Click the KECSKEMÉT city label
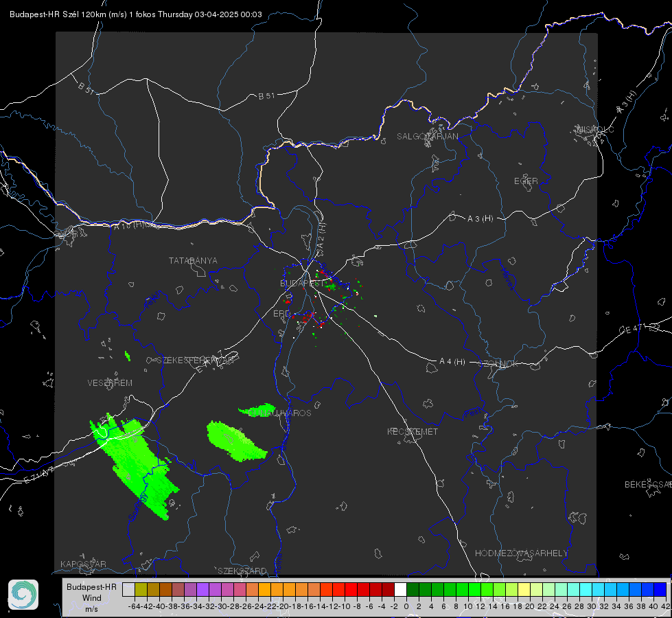Screen dimensions: 672x618 (413, 431)
